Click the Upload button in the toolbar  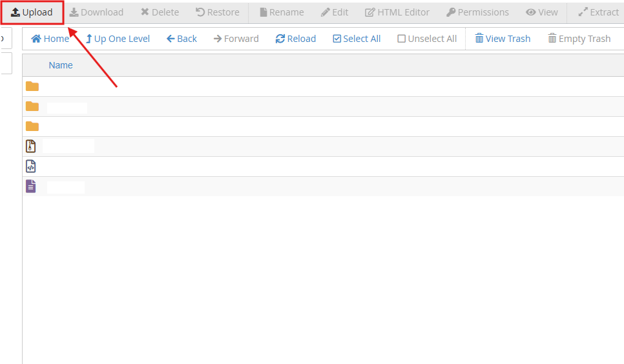coord(32,12)
